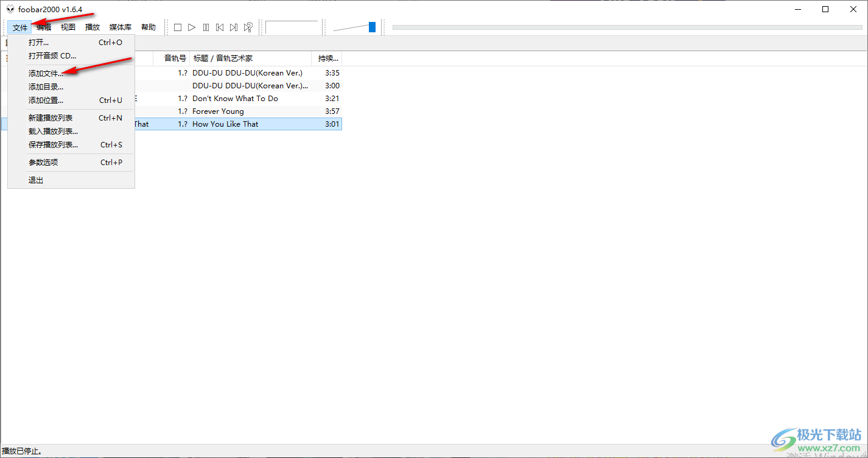868x458 pixels.
Task: Choose 打开音频 CD... menu entry
Action: [x=71, y=56]
